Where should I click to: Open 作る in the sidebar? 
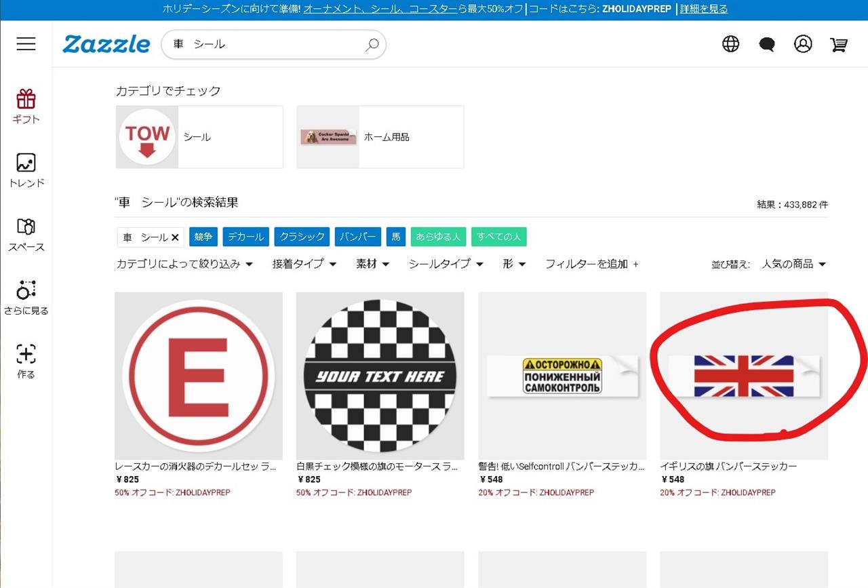(26, 361)
